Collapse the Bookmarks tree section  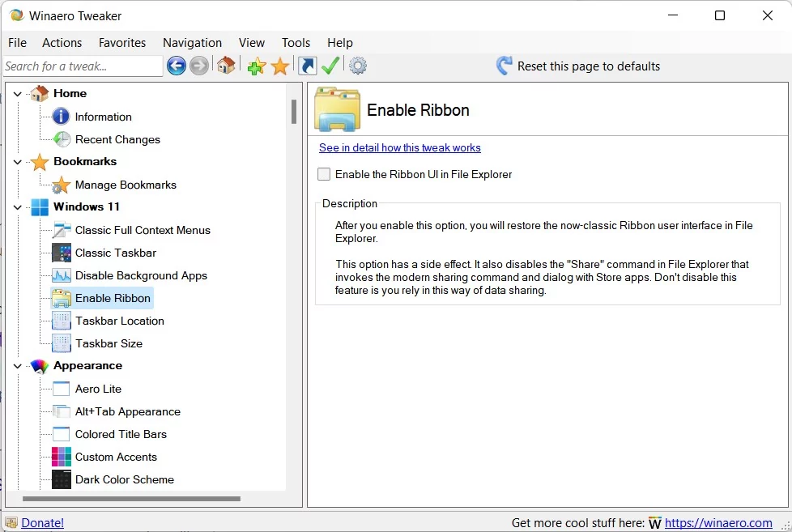pos(18,162)
